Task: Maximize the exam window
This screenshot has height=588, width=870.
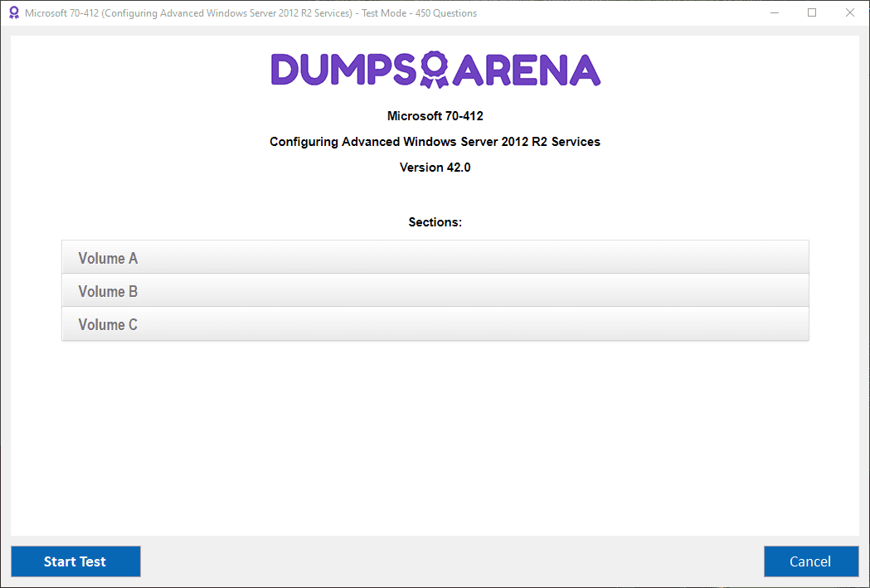Action: (x=812, y=12)
